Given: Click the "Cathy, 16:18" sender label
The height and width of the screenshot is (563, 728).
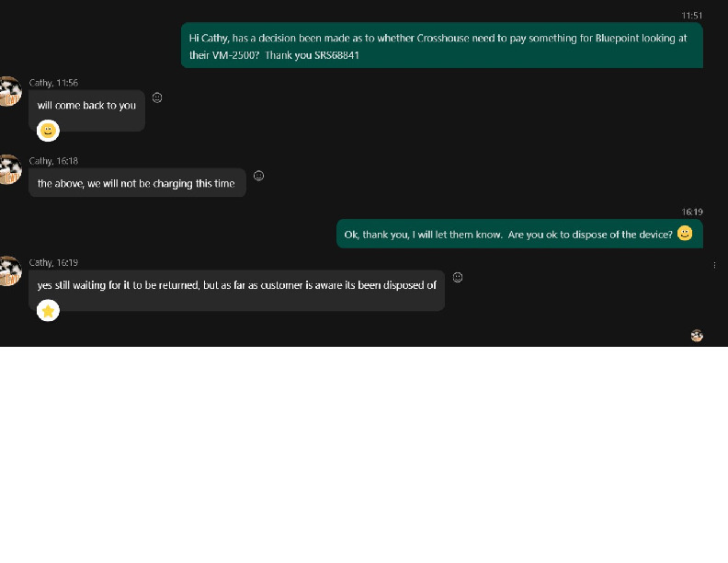Looking at the screenshot, I should (53, 161).
